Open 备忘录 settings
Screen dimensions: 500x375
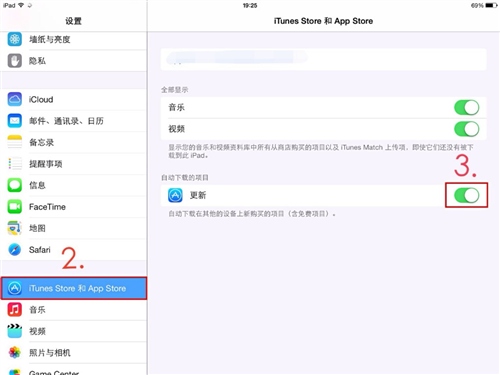(x=73, y=142)
